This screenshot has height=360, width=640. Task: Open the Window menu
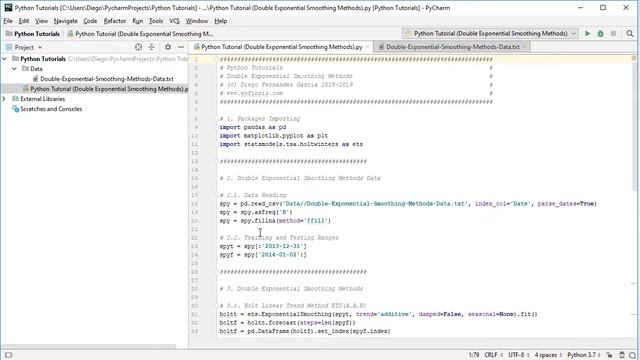click(197, 21)
